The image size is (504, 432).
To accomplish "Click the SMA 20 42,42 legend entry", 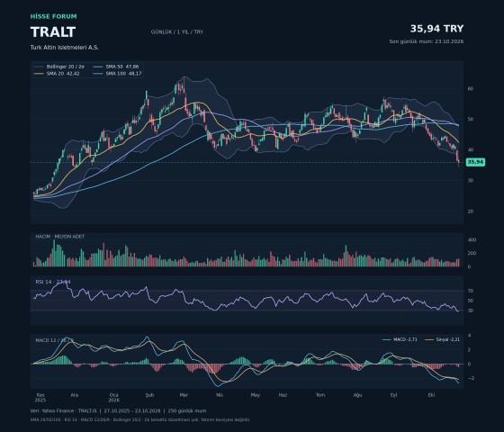I will (x=57, y=74).
